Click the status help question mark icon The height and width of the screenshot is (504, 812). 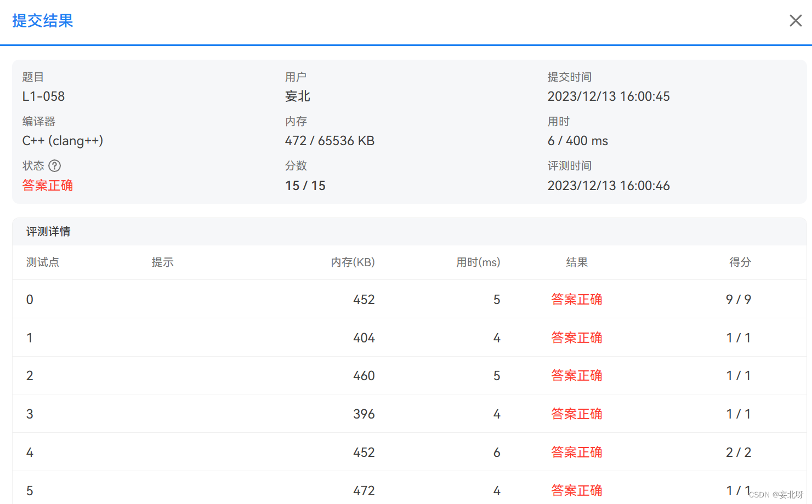pos(55,165)
